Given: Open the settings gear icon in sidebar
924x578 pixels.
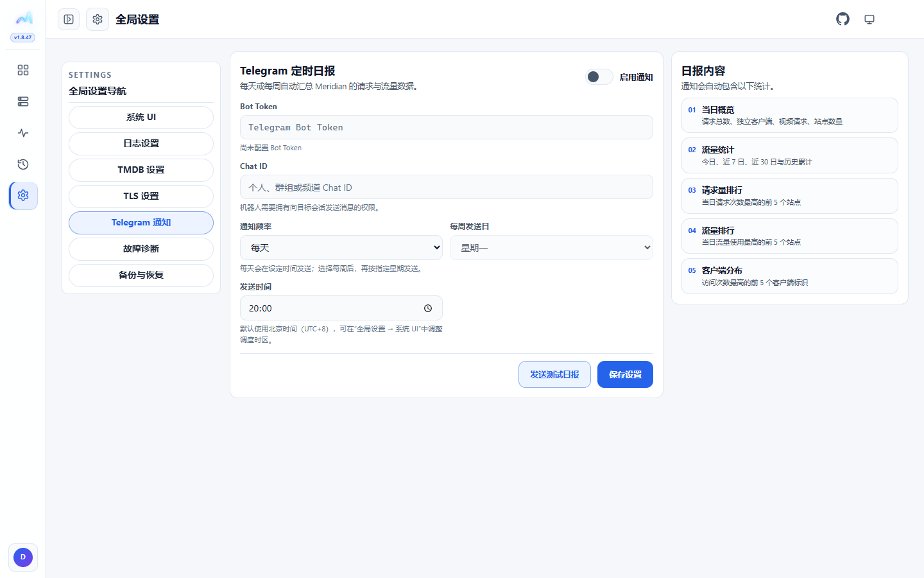Looking at the screenshot, I should coord(23,195).
